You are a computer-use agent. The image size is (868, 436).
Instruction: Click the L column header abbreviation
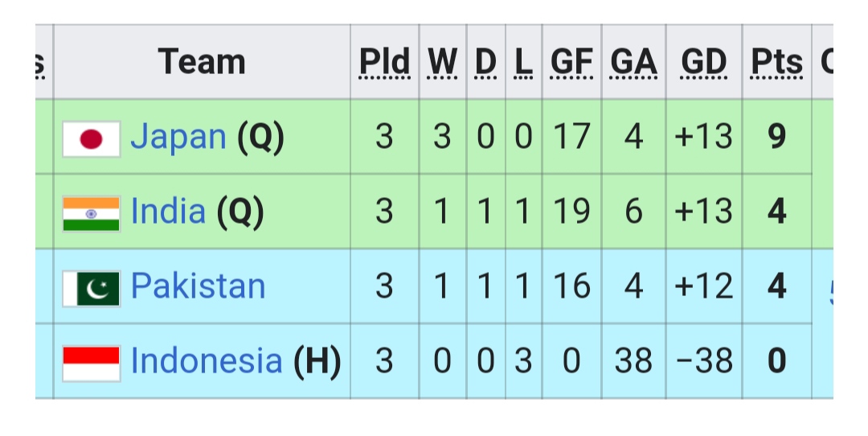(523, 61)
